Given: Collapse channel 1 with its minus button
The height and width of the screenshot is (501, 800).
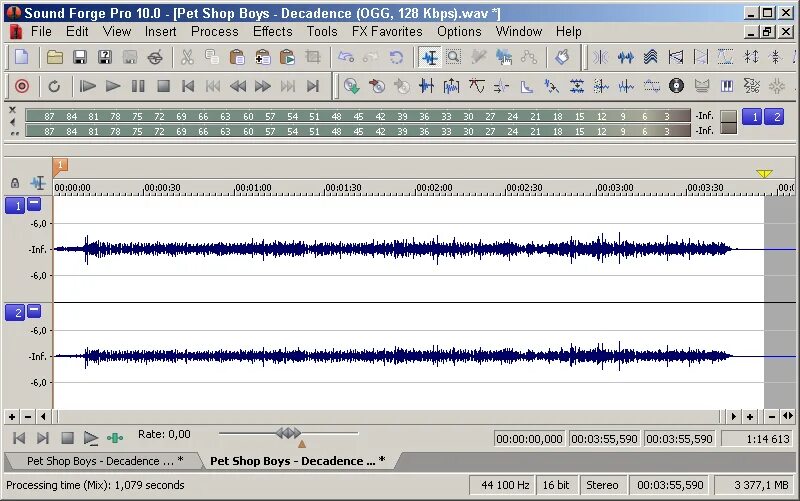Looking at the screenshot, I should (x=34, y=204).
